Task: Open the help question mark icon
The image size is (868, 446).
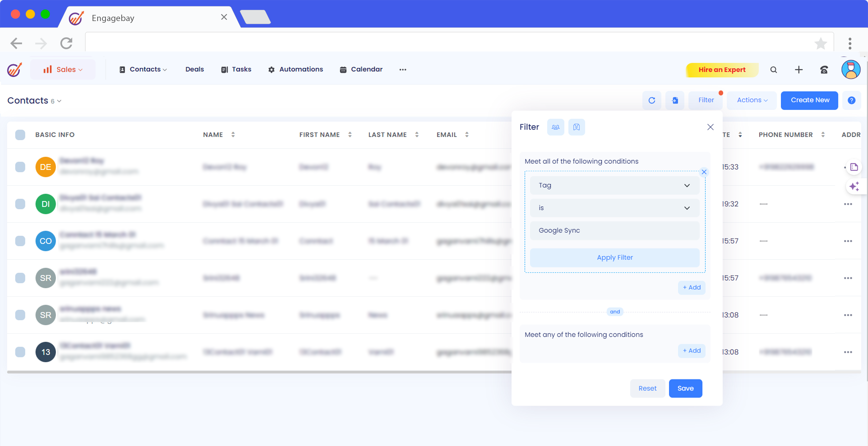Action: (x=851, y=100)
